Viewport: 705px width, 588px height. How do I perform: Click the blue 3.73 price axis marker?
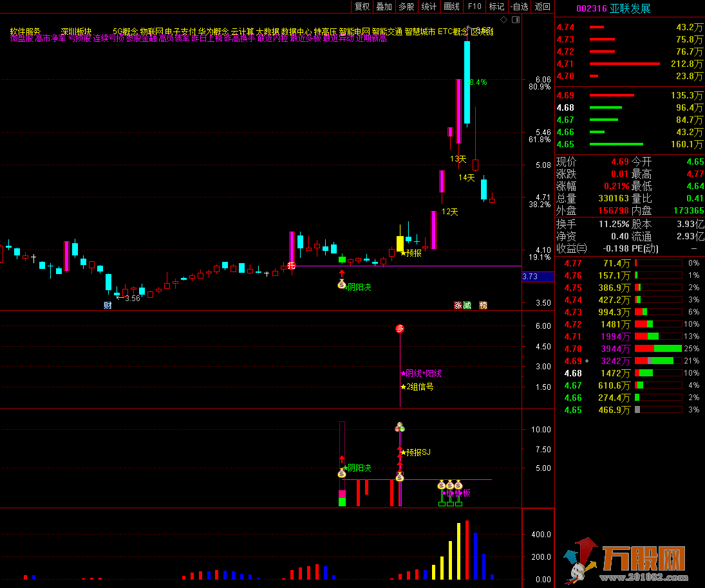pyautogui.click(x=538, y=277)
